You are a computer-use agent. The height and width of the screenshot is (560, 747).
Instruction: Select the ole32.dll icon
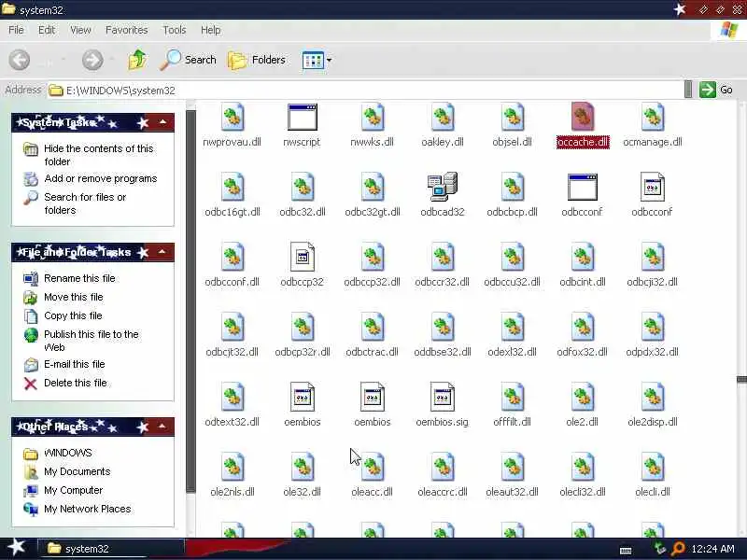(302, 467)
